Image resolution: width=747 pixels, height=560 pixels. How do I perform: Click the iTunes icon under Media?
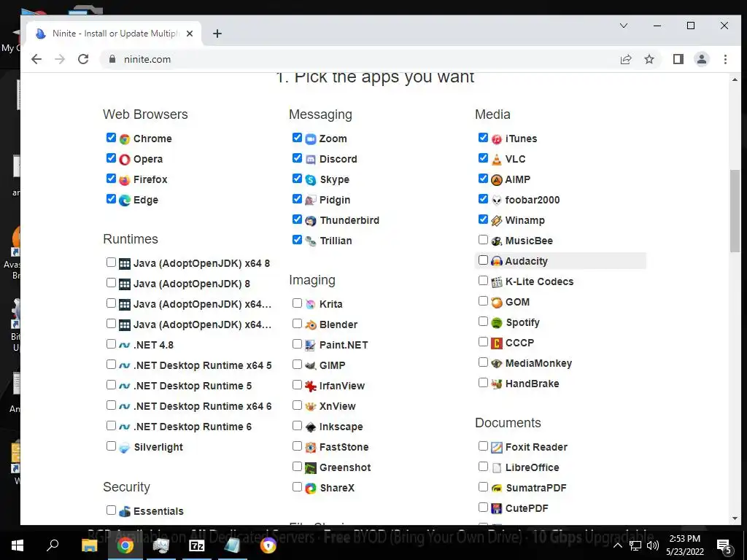[x=496, y=139]
